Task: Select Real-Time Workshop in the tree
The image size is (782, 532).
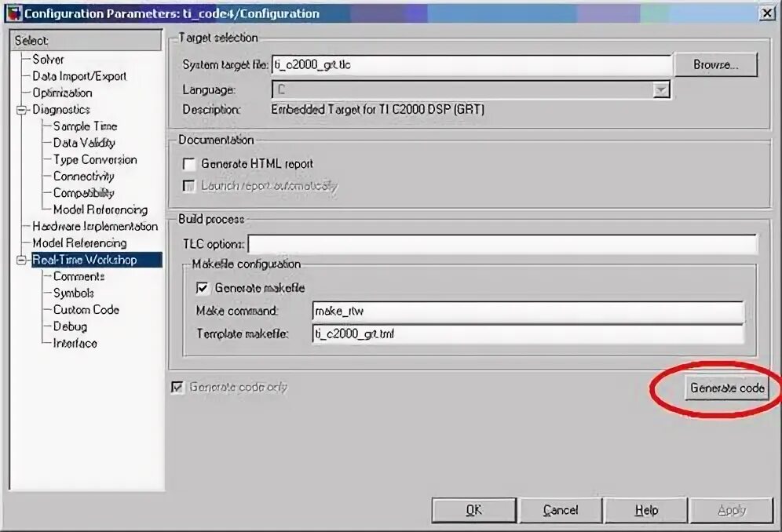Action: tap(97, 260)
